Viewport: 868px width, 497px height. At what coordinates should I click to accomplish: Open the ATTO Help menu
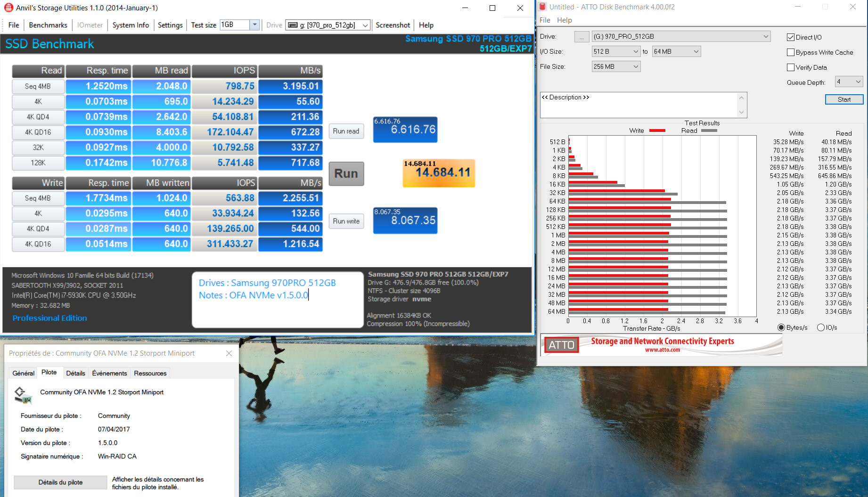coord(564,20)
